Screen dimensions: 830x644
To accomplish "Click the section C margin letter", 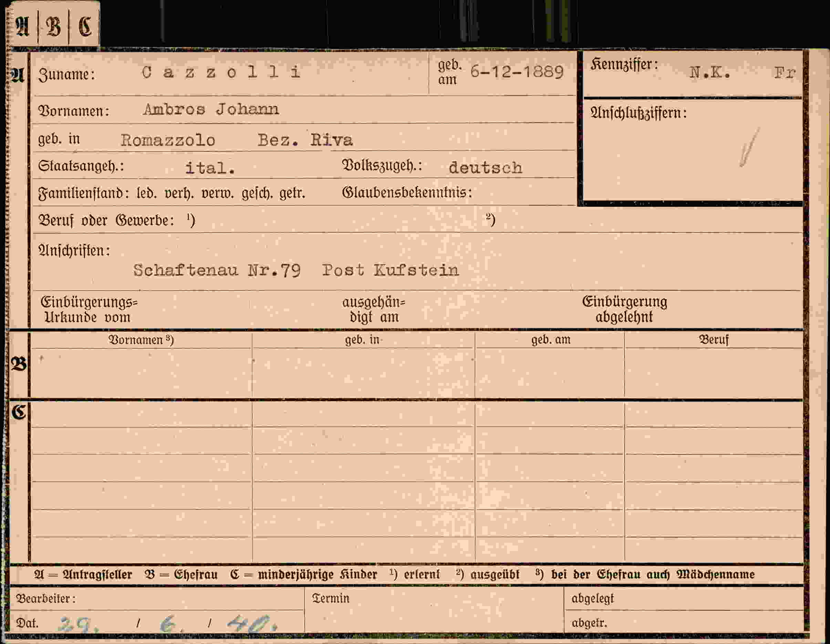I will click(19, 413).
